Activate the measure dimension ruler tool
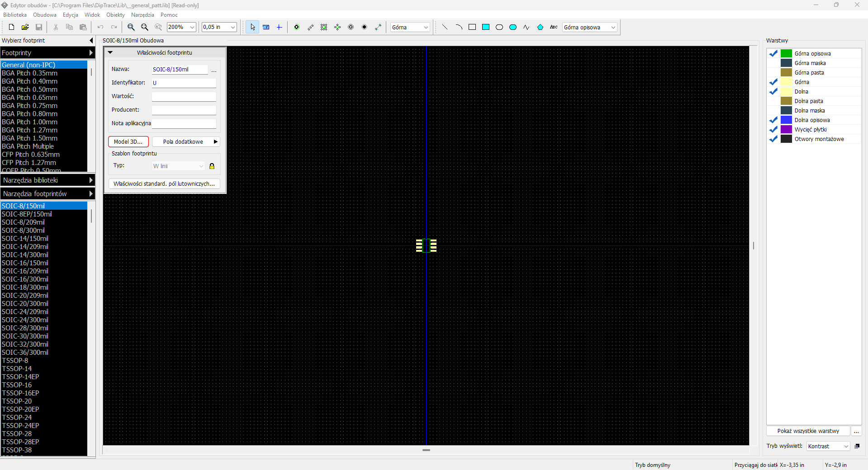868x470 pixels. pos(266,27)
